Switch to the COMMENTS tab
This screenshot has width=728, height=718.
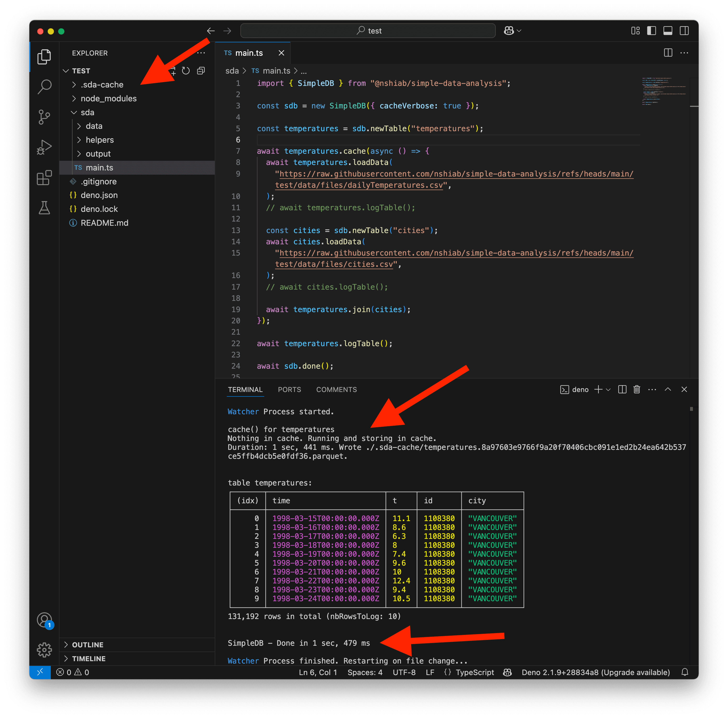[x=337, y=390]
